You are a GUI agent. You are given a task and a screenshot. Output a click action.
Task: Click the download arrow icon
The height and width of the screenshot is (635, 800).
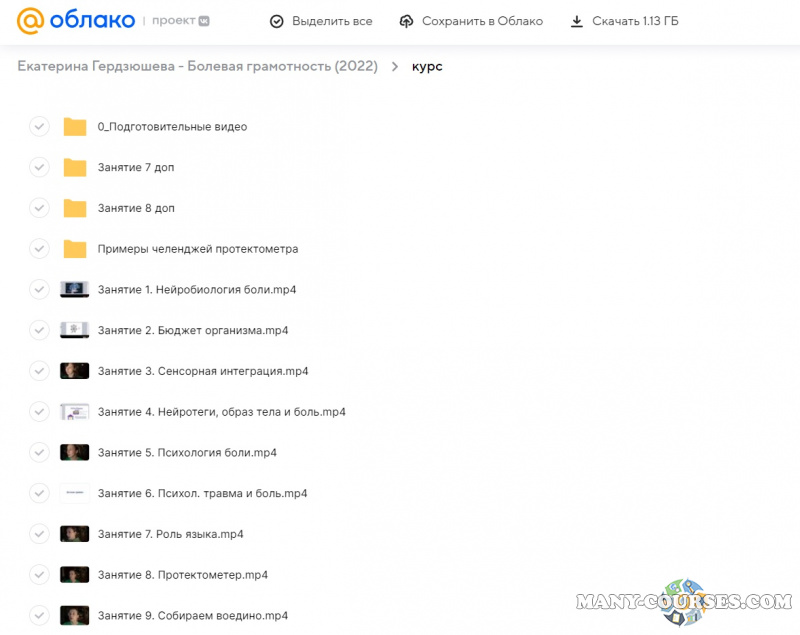576,21
